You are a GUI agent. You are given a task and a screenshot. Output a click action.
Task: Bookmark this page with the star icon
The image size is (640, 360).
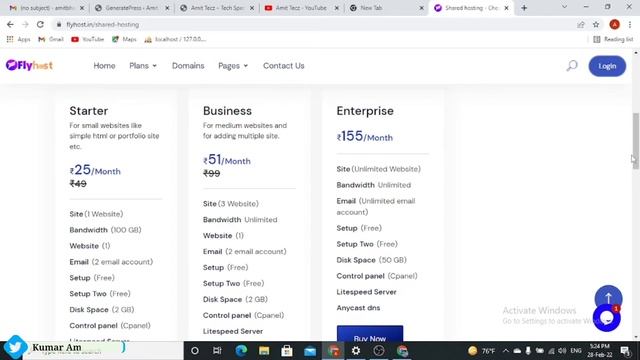coord(596,24)
